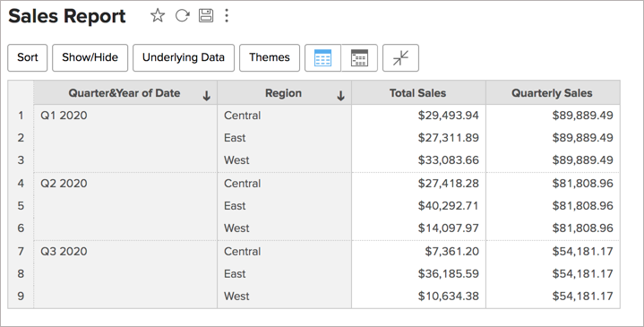Viewport: 644px width, 327px height.
Task: Refresh the Sales Report using reload icon
Action: [x=182, y=16]
